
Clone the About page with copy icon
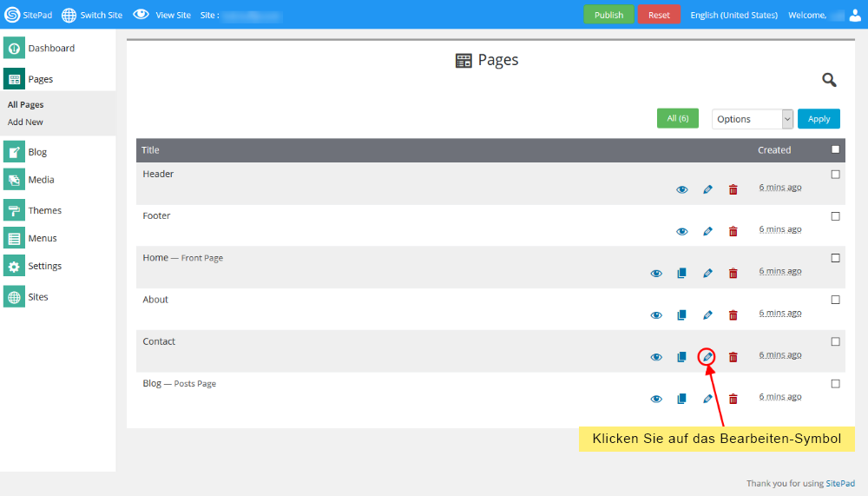pyautogui.click(x=681, y=314)
